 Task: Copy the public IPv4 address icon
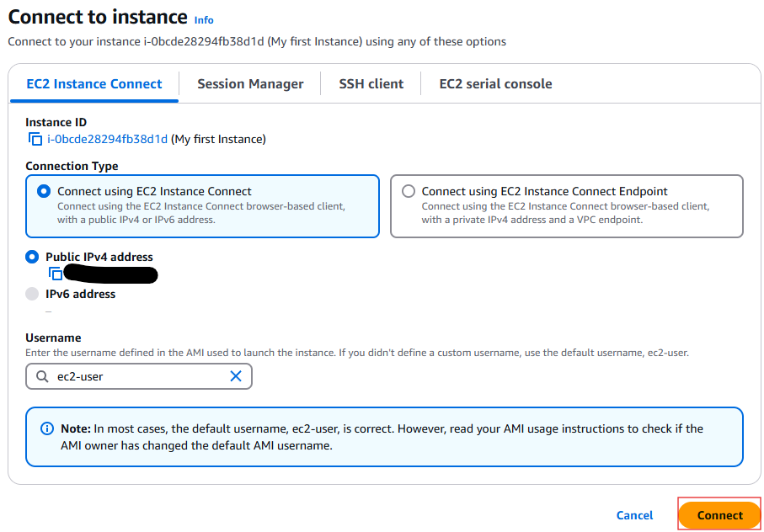[x=56, y=274]
